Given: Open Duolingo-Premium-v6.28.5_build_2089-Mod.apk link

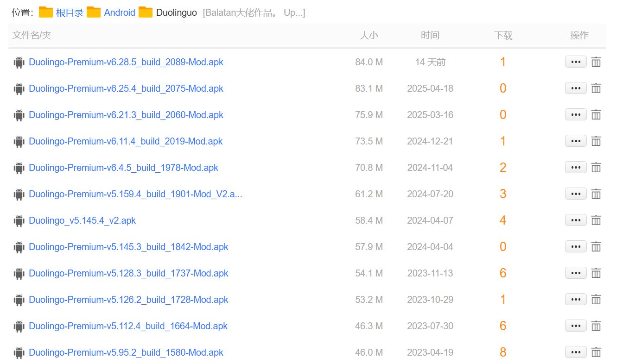Looking at the screenshot, I should pos(126,62).
